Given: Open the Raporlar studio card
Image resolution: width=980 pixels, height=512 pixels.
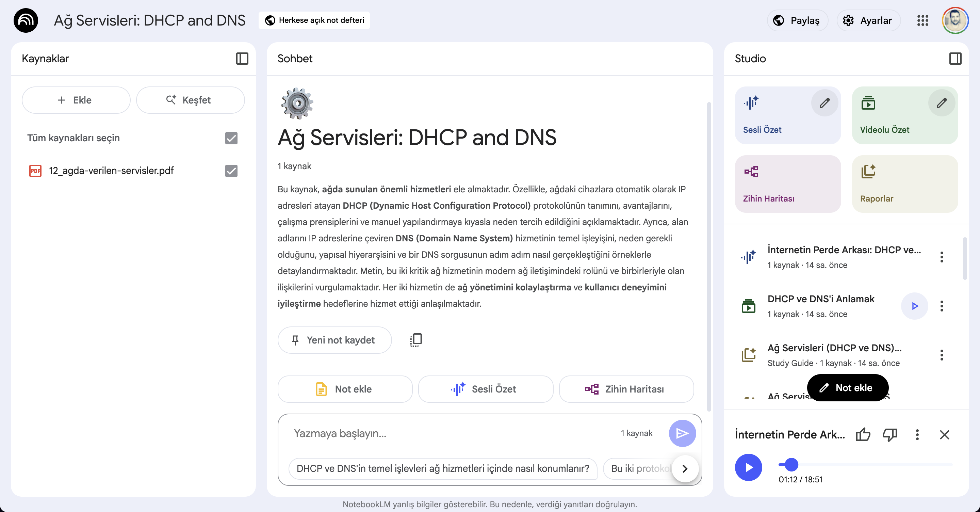Looking at the screenshot, I should point(905,184).
